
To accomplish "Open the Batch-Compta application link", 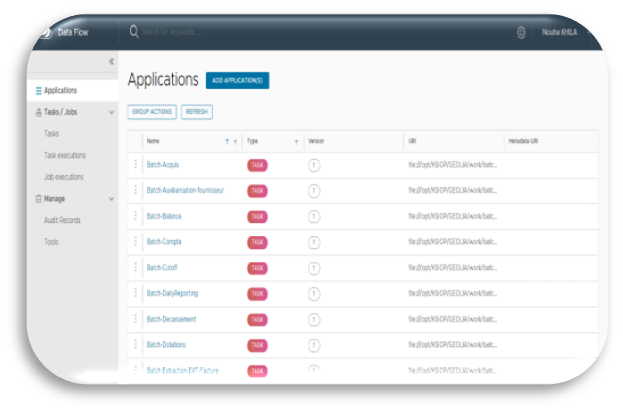I will (164, 242).
